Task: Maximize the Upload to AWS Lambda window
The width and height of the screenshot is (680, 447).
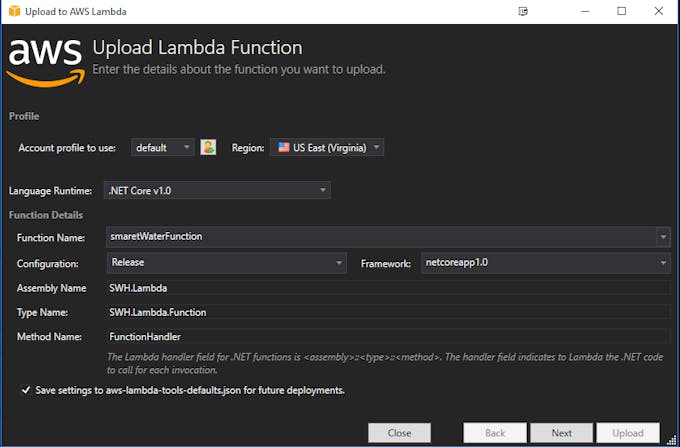Action: 621,11
